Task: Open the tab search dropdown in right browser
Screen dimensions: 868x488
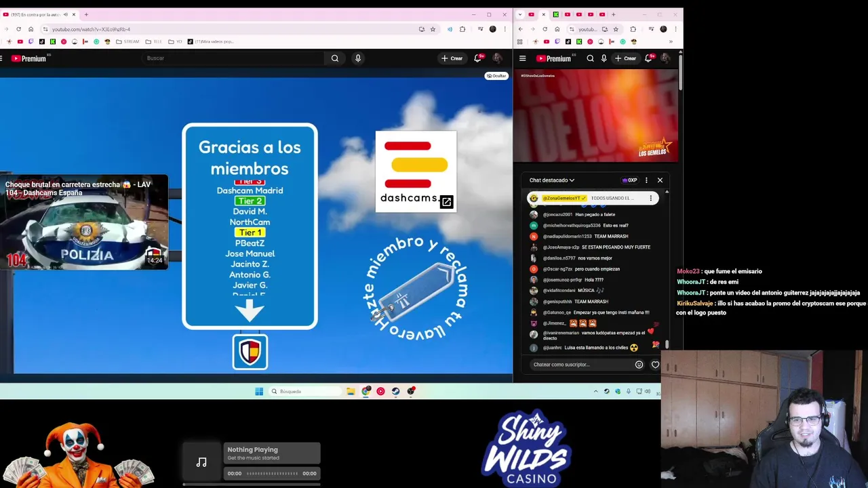Action: 520,14
